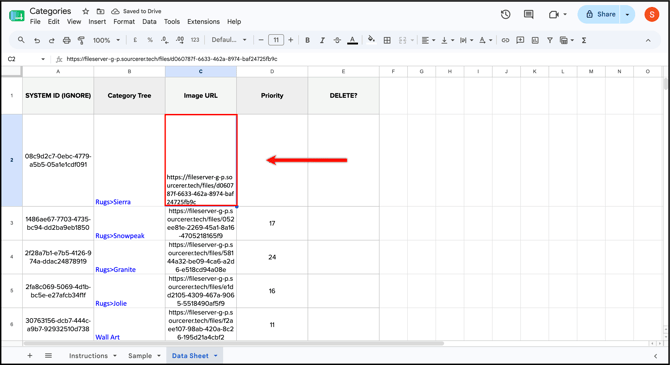Select the Priority cell with 24

[272, 257]
